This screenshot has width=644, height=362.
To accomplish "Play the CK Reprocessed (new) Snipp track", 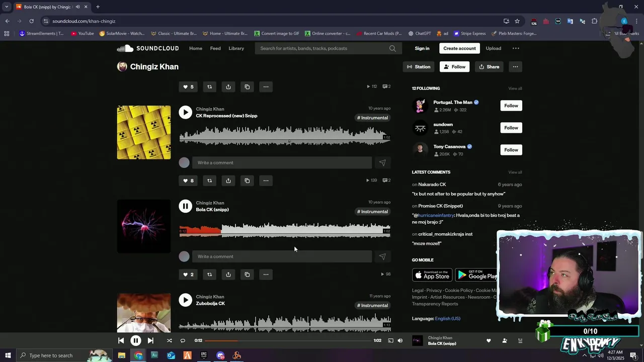I will (x=185, y=112).
